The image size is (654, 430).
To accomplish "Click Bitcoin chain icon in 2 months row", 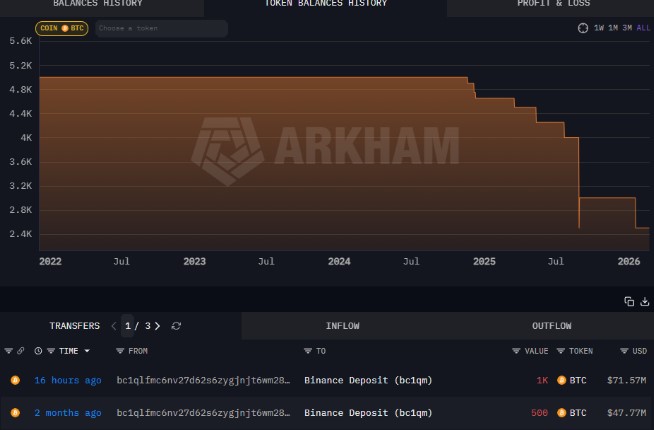I will 15,413.
